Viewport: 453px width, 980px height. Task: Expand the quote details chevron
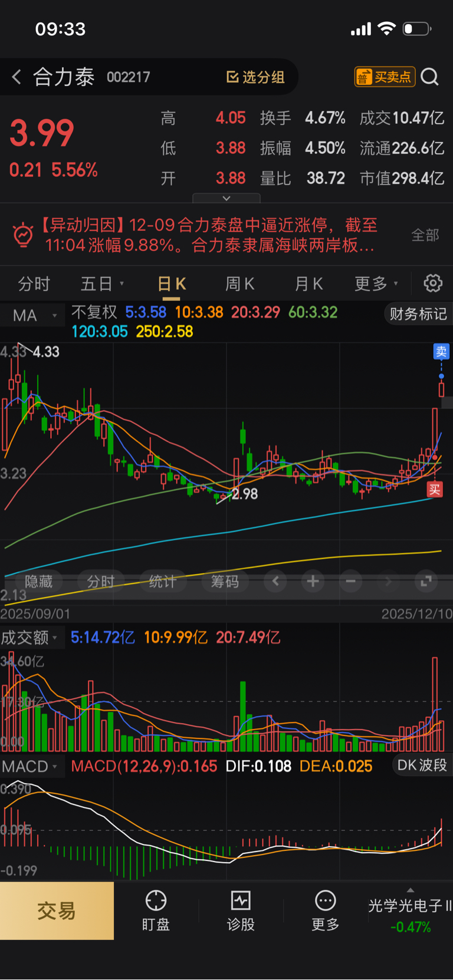click(226, 198)
